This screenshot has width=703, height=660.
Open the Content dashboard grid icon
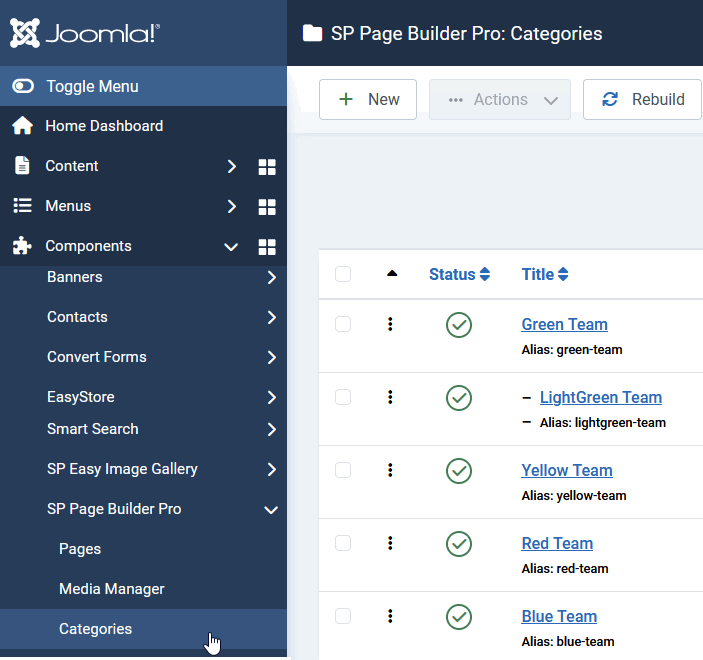tap(267, 167)
